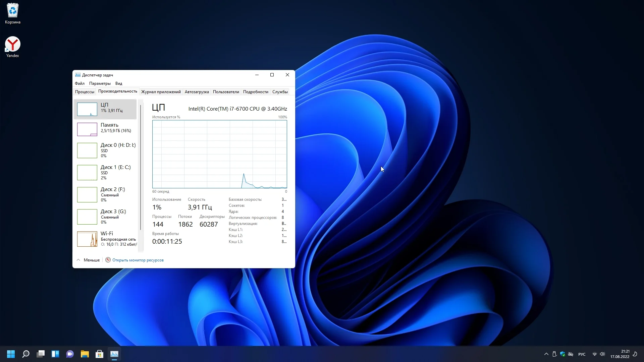Open File Explorer from the taskbar
The height and width of the screenshot is (362, 644).
click(x=85, y=354)
